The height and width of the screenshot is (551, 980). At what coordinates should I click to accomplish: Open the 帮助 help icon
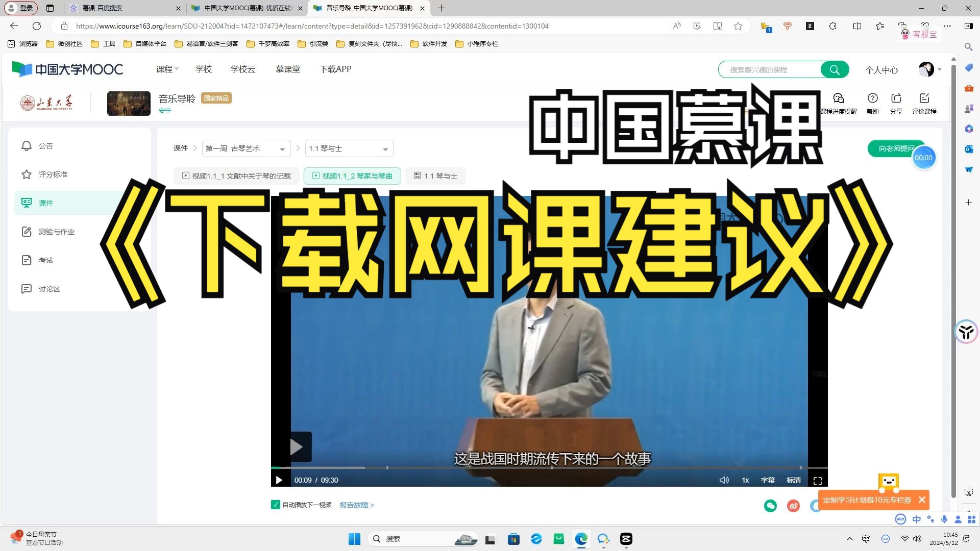pos(873,104)
